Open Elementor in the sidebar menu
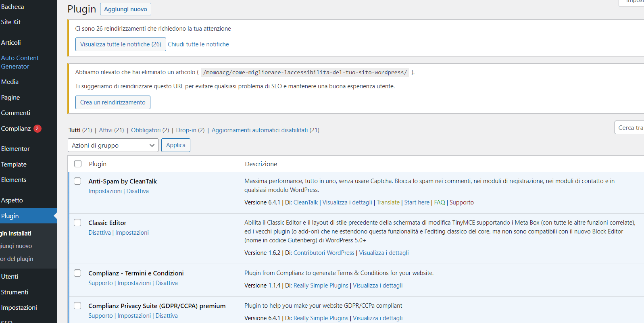Viewport: 644px width, 323px height. click(15, 149)
